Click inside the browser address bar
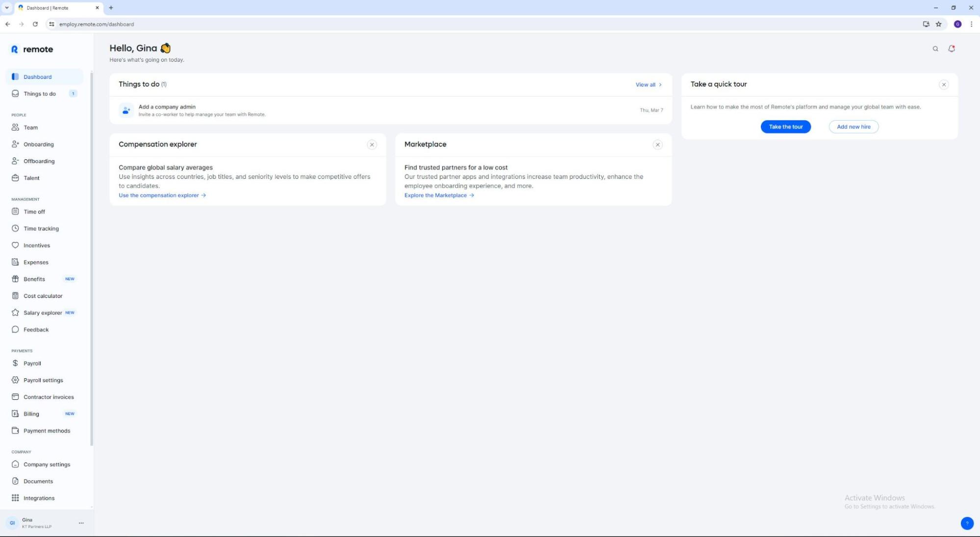Viewport: 980px width, 537px height. (196, 24)
